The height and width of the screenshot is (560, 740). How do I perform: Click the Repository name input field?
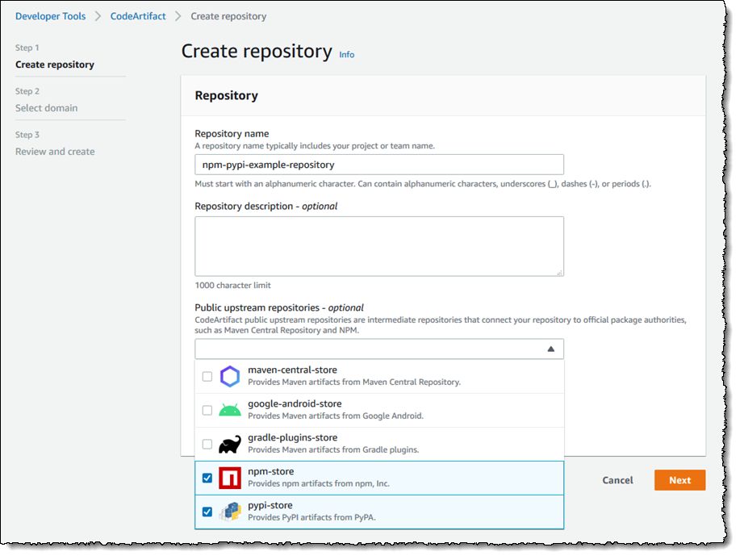tap(379, 165)
